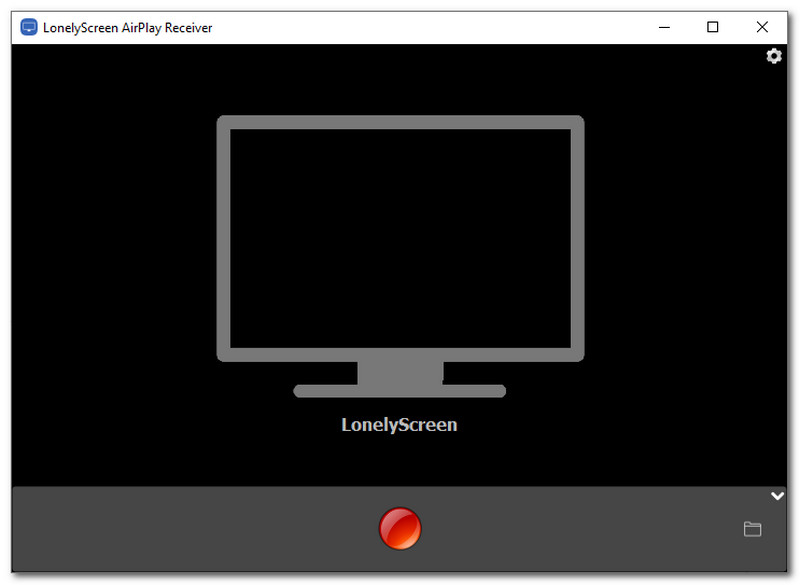The height and width of the screenshot is (585, 800).
Task: Maximize the LonelyScreen window
Action: click(712, 27)
